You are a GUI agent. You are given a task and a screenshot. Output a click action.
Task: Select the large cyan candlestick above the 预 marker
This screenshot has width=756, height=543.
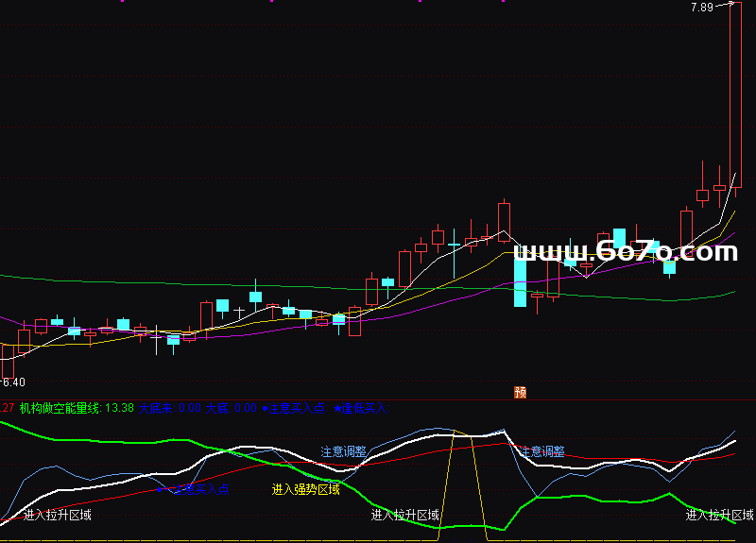coord(521,282)
